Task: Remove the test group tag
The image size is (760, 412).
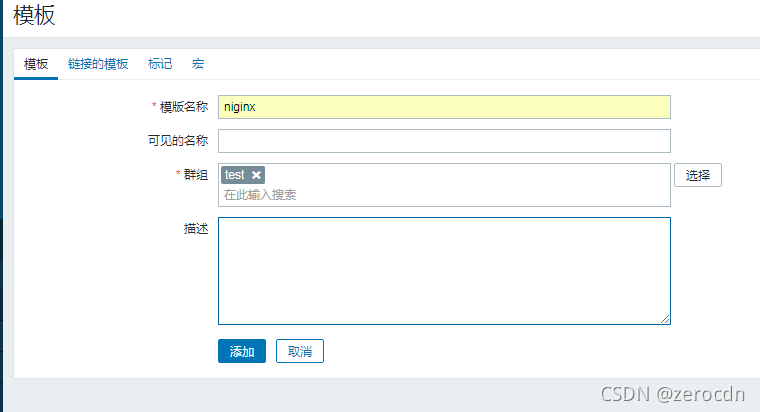Action: (x=256, y=175)
